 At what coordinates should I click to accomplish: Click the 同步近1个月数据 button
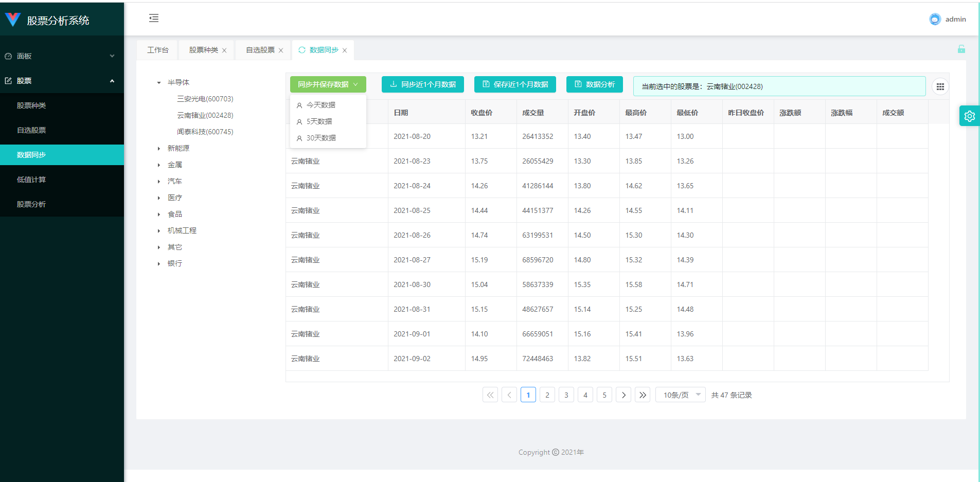click(423, 84)
